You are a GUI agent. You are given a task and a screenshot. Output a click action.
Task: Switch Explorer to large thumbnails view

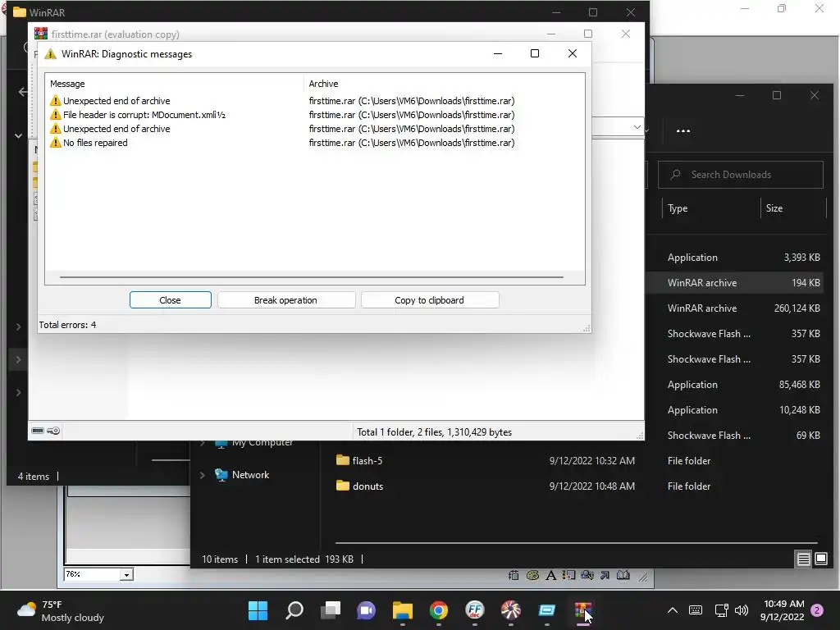tap(820, 559)
